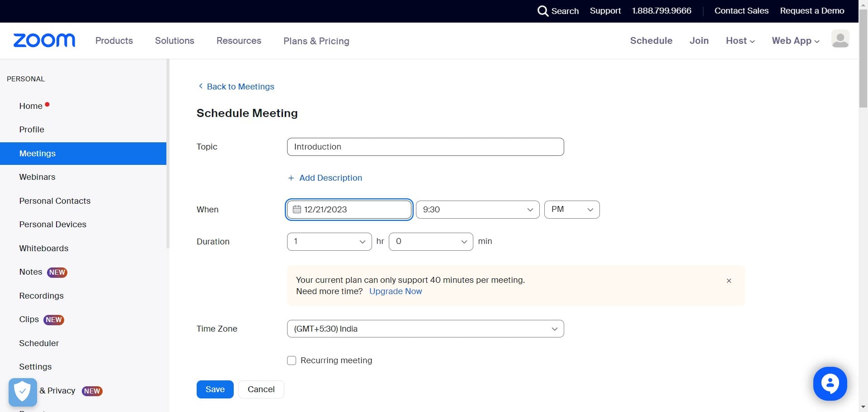Click the Zoom logo
Image resolution: width=868 pixels, height=412 pixels.
44,40
